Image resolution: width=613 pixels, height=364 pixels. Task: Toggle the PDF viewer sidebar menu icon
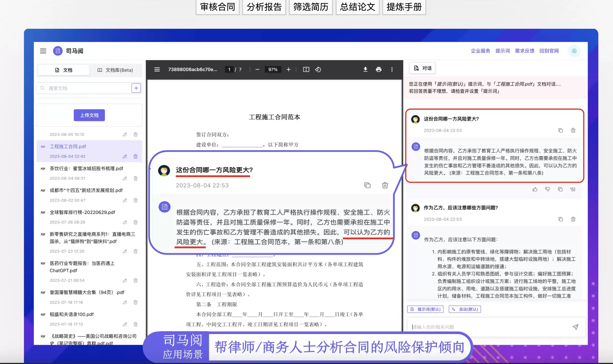[157, 69]
